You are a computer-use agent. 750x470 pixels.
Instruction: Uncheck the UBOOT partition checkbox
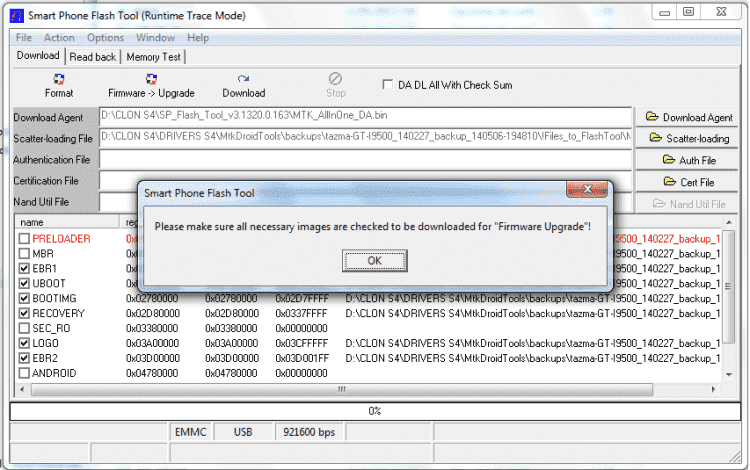(x=24, y=284)
